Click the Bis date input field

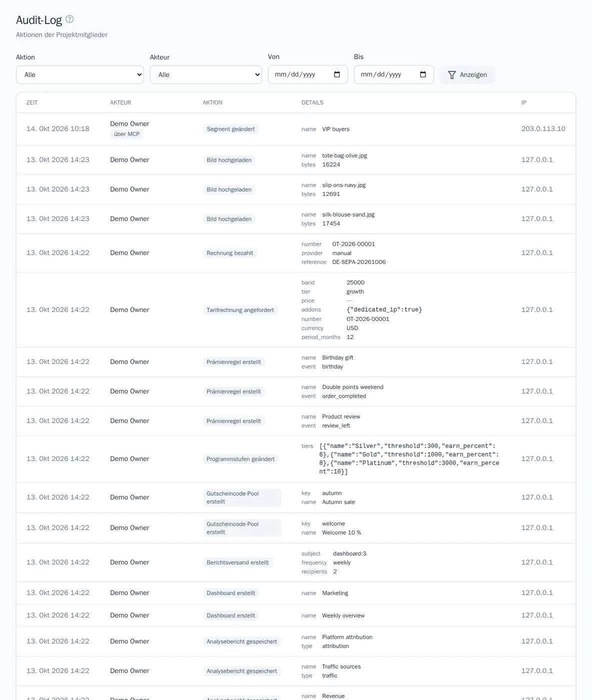394,74
